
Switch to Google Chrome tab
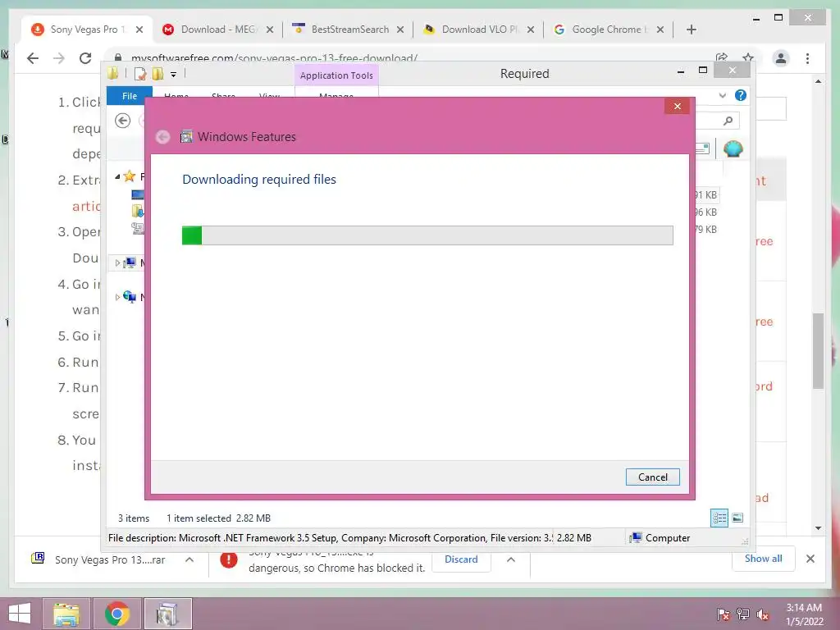pos(609,30)
